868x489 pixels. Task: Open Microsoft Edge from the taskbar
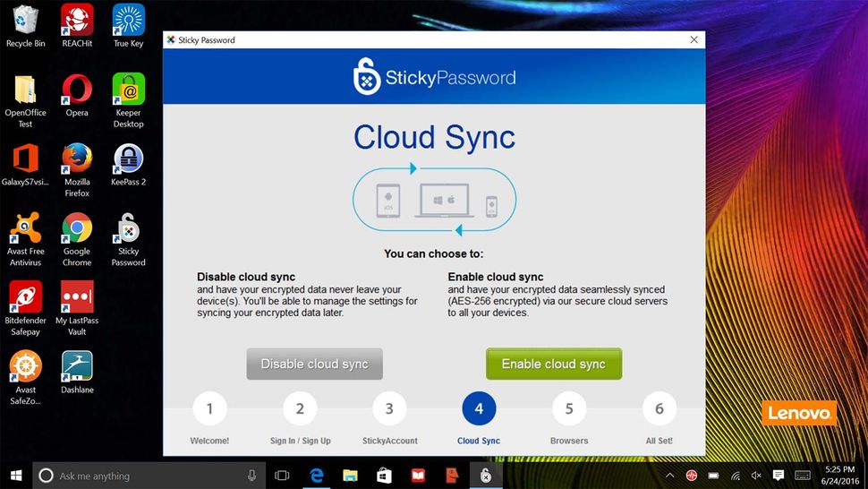(316, 476)
